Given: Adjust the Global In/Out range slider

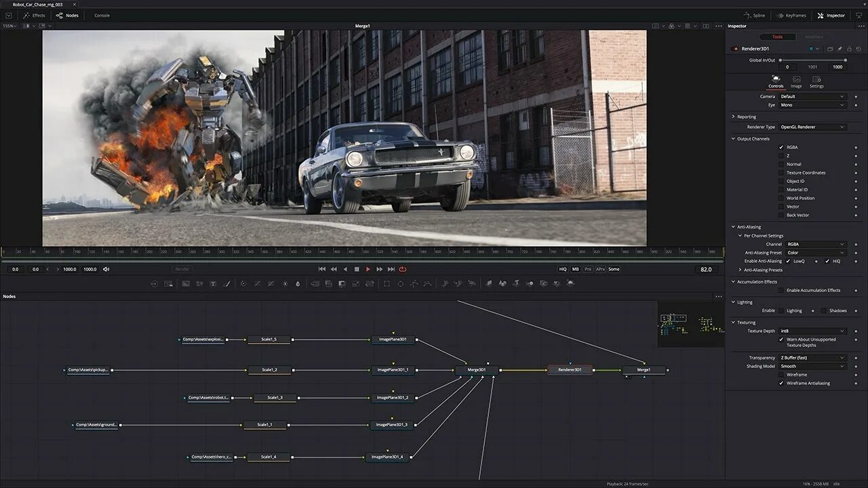Looking at the screenshot, I should click(x=812, y=60).
